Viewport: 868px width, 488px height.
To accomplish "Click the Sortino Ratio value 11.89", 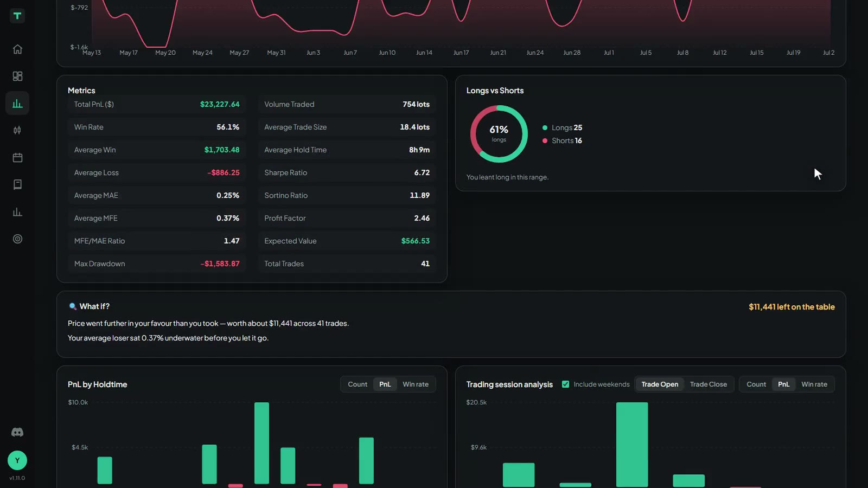I will pyautogui.click(x=420, y=195).
